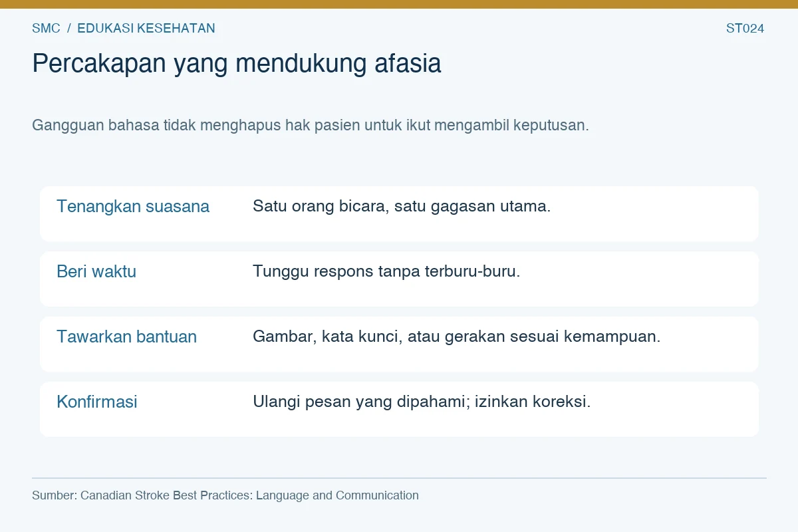Screen dimensions: 798x532
Task: Click text Ulangi pesan yang dipahami
Action: tap(422, 402)
